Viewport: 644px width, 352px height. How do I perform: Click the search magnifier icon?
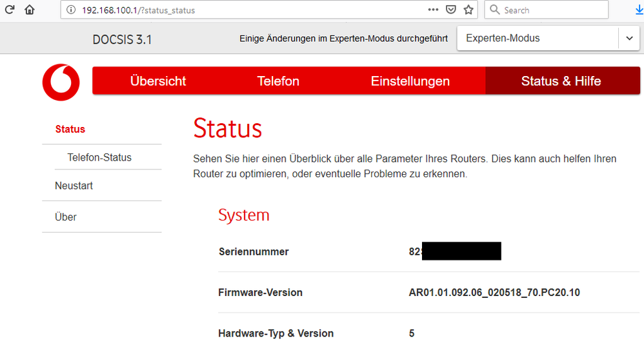pyautogui.click(x=495, y=10)
